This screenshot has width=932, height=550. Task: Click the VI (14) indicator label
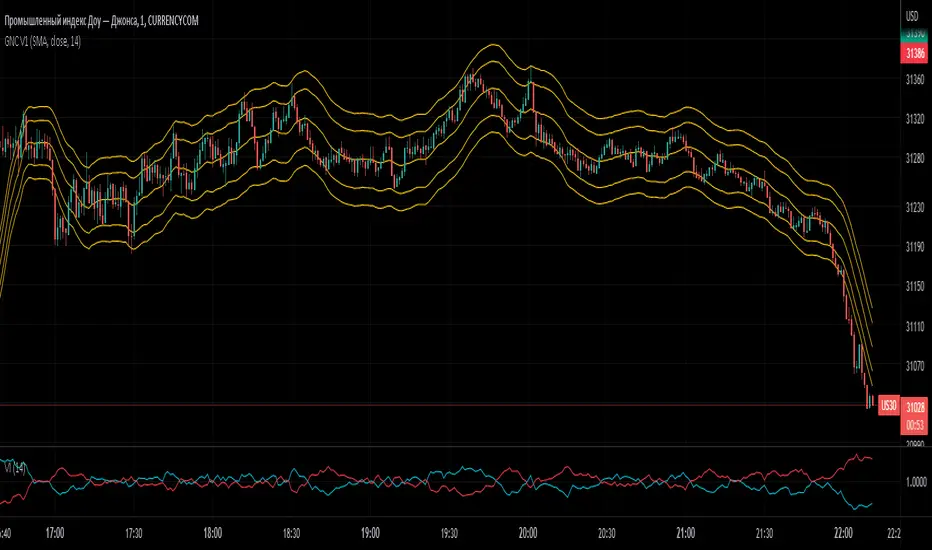15,467
